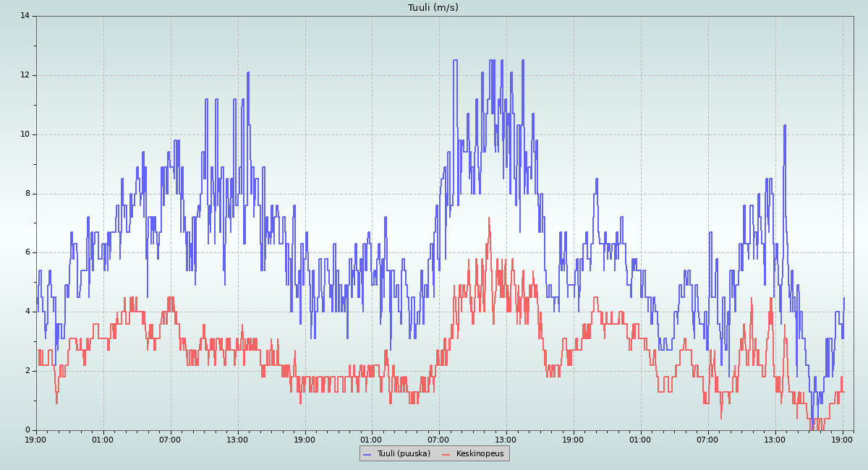The height and width of the screenshot is (470, 868).
Task: Click the chart title Tuuli (m/s)
Action: click(433, 8)
